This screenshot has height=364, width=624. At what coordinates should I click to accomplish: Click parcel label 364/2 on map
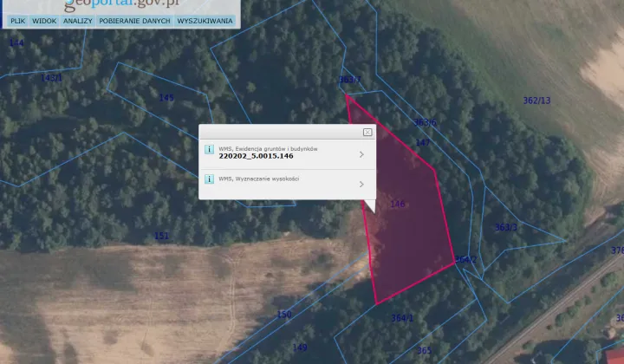[465, 259]
